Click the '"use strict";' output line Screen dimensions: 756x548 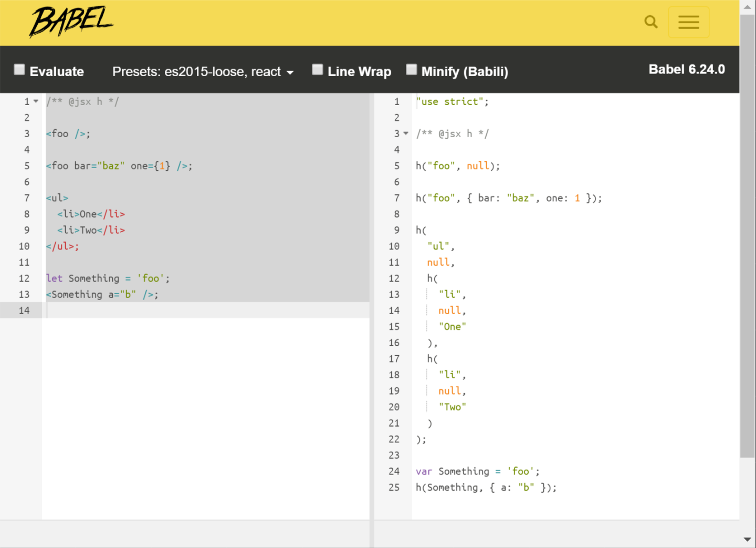point(453,101)
